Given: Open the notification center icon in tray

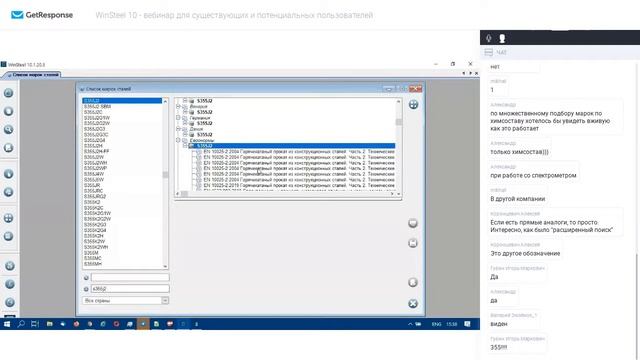Looking at the screenshot, I should point(467,324).
